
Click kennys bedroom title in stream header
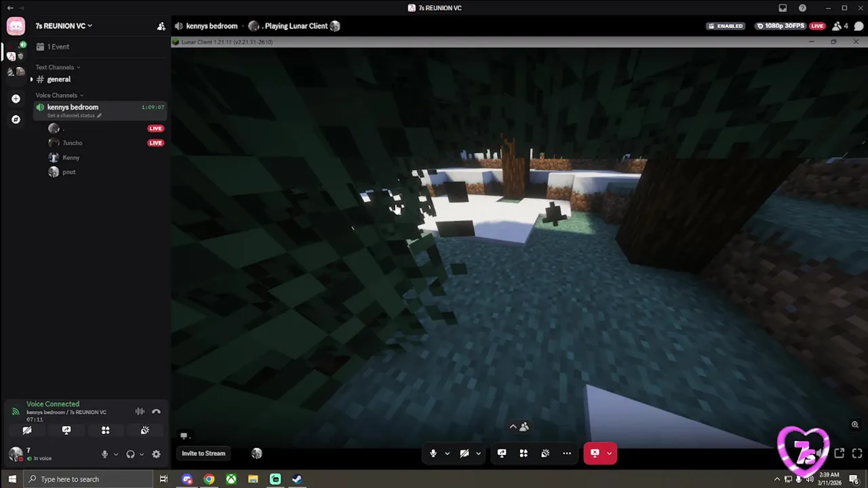212,26
